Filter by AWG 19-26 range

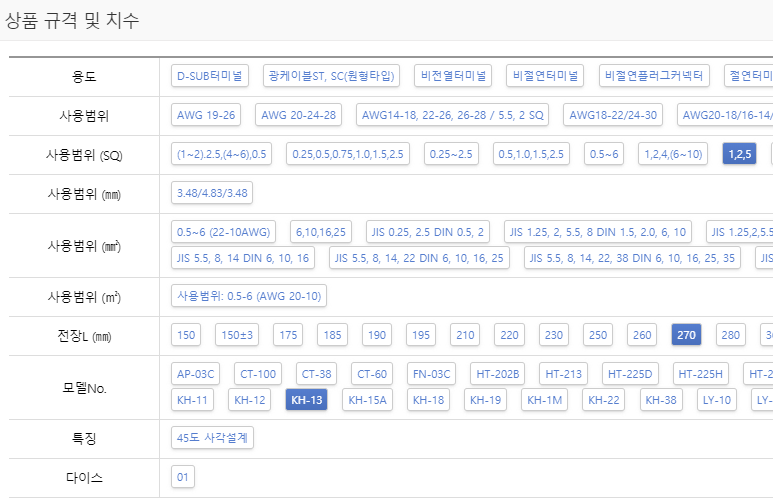206,115
